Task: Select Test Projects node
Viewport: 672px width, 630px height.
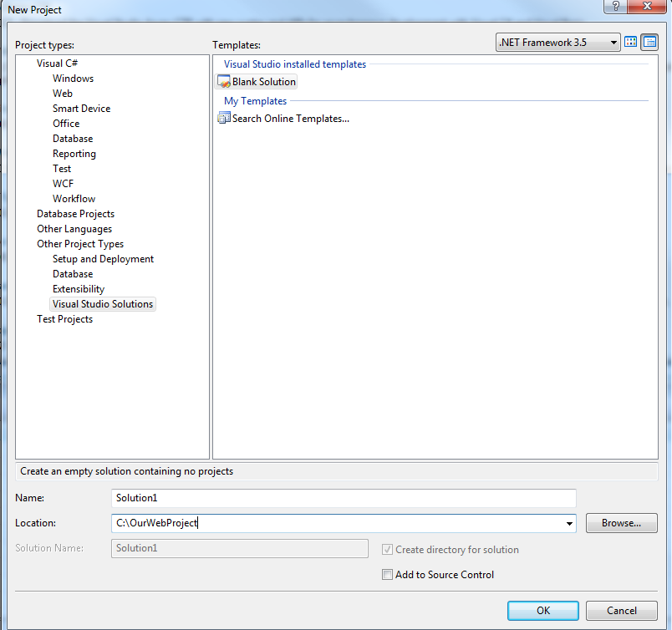Action: [x=64, y=319]
